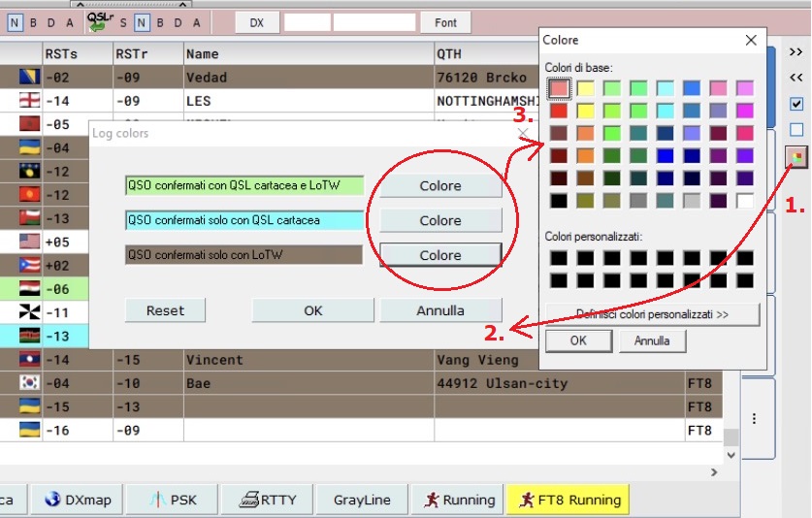This screenshot has height=518, width=812.
Task: Open the Font button in the toolbar
Action: pos(445,22)
